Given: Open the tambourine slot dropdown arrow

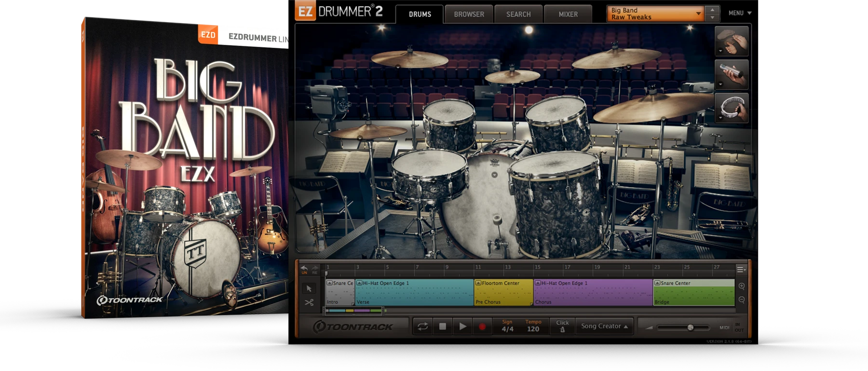Looking at the screenshot, I should click(x=720, y=117).
